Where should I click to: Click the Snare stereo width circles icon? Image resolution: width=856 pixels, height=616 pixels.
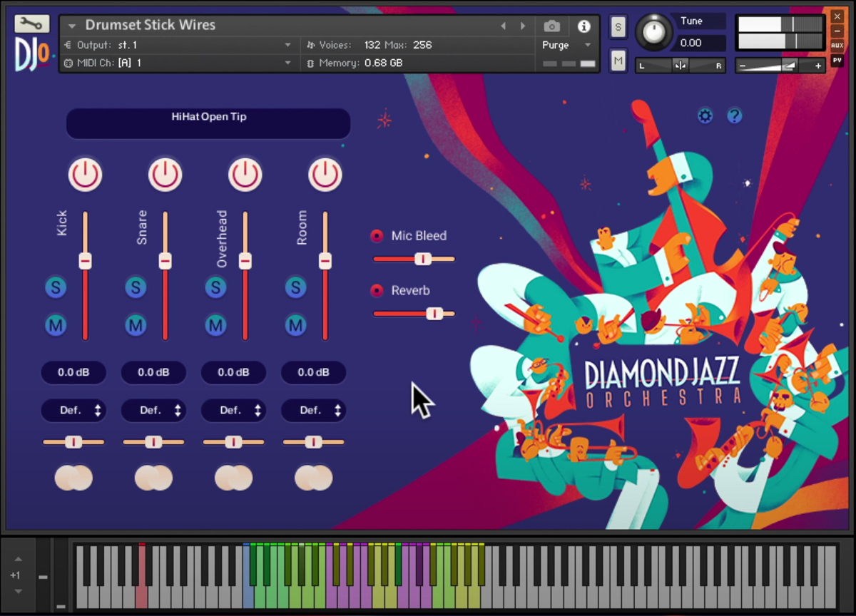[x=154, y=478]
